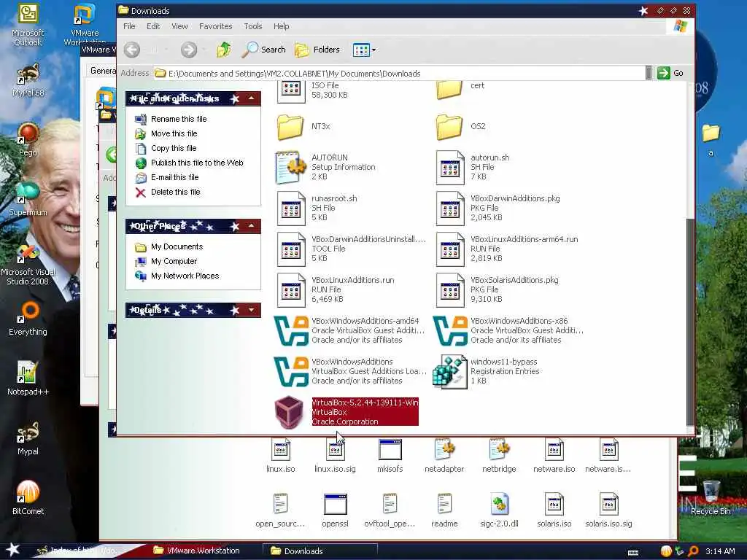Image resolution: width=747 pixels, height=560 pixels.
Task: Open Microsoft Visual Studio 2008 shortcut
Action: (x=28, y=265)
